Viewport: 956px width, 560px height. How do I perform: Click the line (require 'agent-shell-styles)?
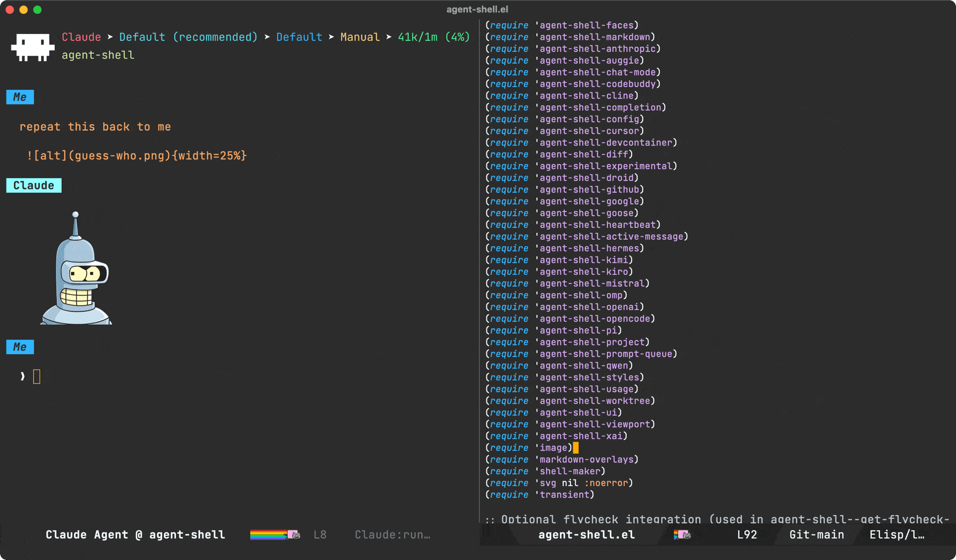coord(564,377)
